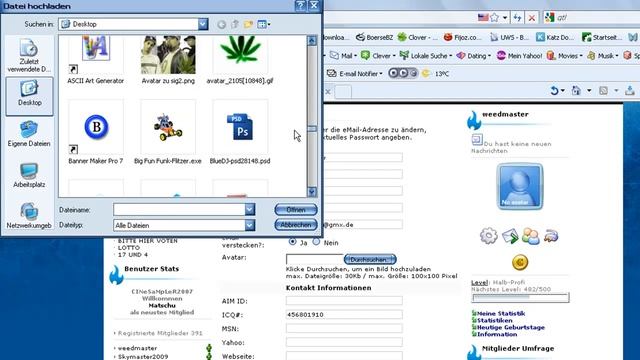This screenshot has height=360, width=640.
Task: Open the Startseit... bookmark
Action: pyautogui.click(x=602, y=37)
